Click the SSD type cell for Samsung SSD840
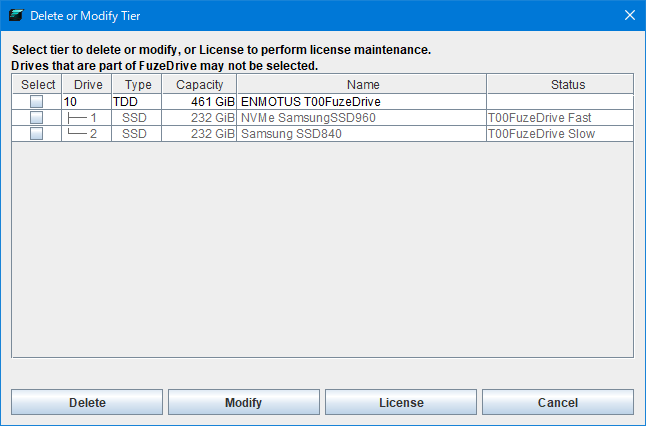 tap(137, 134)
